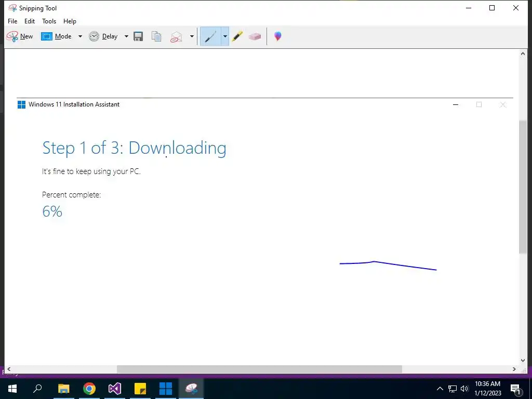Open the Windows Start menu
Viewport: 532px width, 399px height.
click(x=12, y=389)
